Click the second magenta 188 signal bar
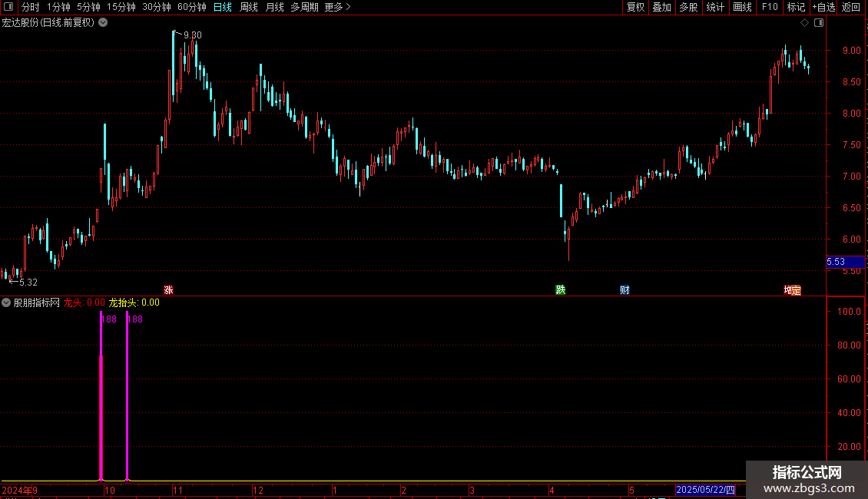868x499 pixels. click(x=128, y=396)
